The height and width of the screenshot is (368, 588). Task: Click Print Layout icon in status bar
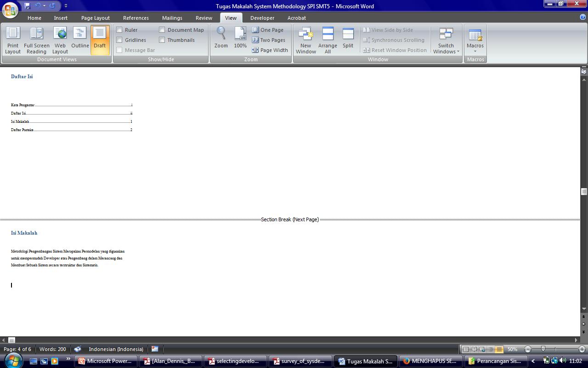click(466, 349)
